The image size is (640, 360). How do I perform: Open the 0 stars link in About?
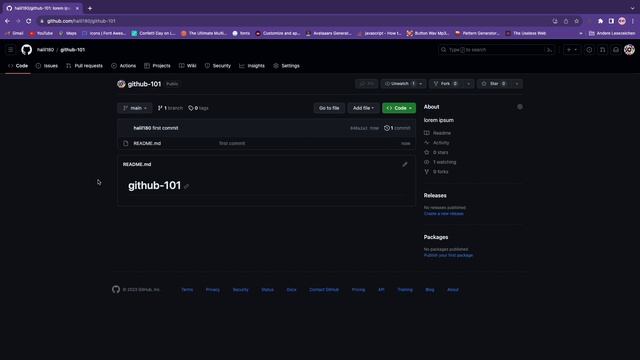click(x=436, y=152)
